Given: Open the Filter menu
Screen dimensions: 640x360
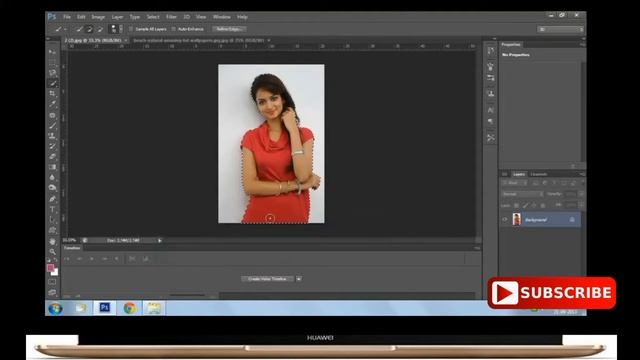Looking at the screenshot, I should [171, 17].
